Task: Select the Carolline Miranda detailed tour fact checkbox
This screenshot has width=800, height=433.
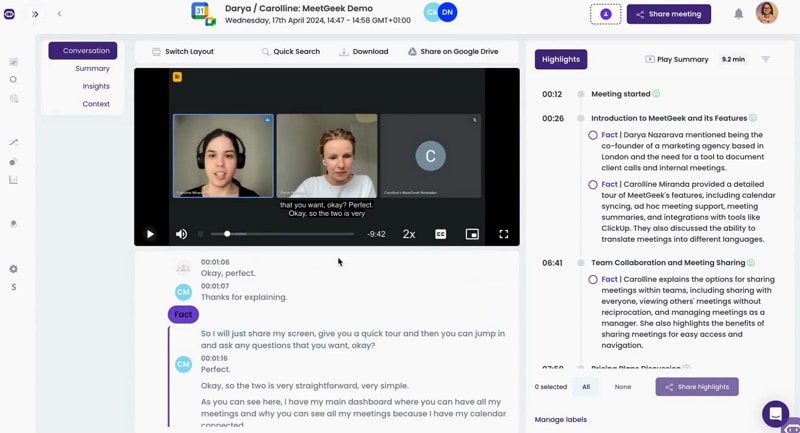Action: (593, 185)
